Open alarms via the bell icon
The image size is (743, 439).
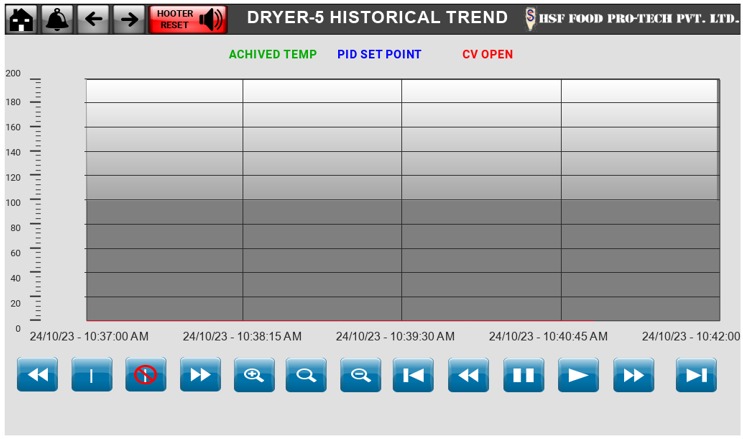click(57, 19)
